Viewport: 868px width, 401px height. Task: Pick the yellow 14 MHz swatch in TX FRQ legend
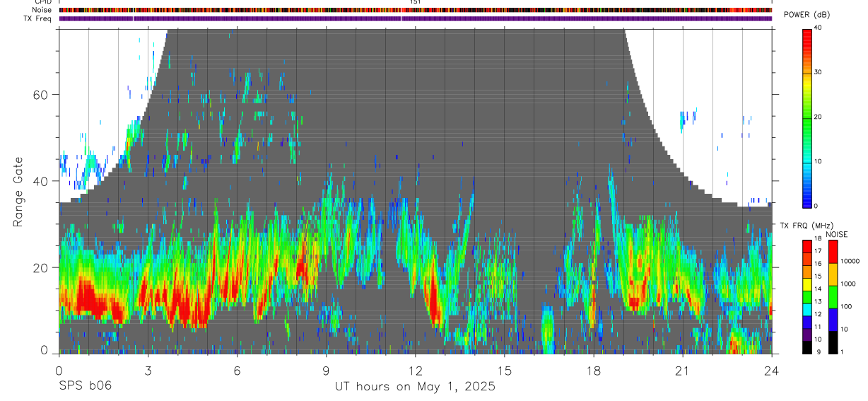point(807,284)
